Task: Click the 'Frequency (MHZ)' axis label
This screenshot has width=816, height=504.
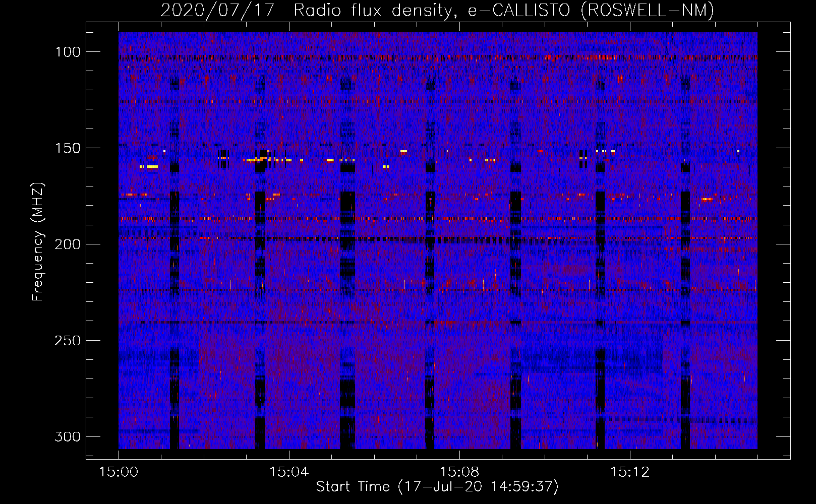Action: point(38,241)
